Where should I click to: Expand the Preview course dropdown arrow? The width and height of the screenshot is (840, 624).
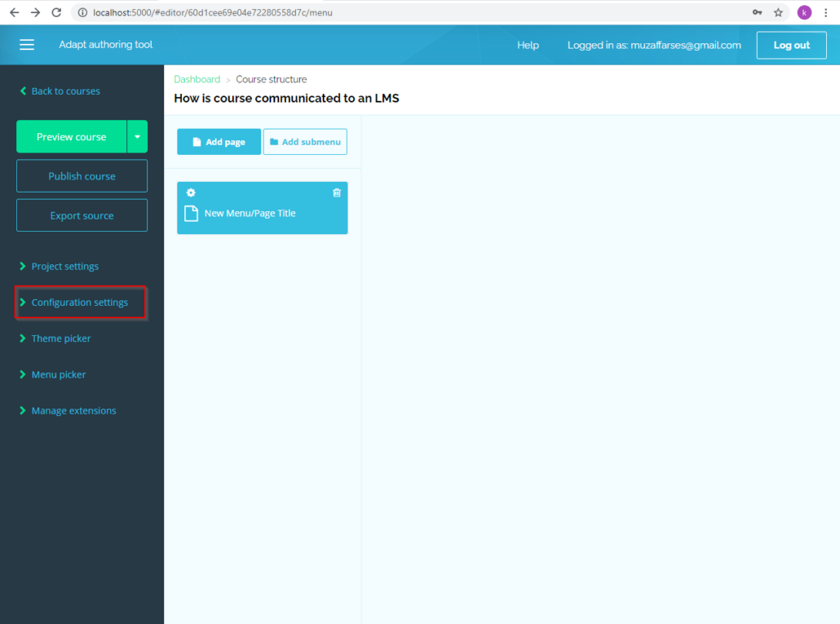[x=137, y=137]
